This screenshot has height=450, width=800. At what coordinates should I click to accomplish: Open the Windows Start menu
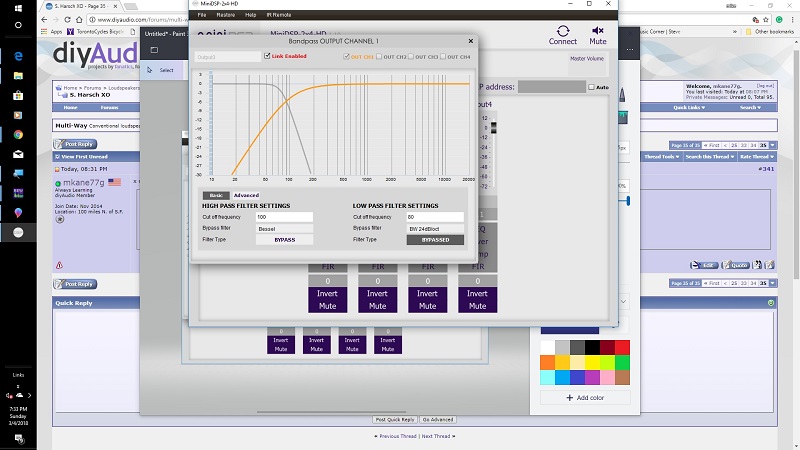tap(18, 8)
